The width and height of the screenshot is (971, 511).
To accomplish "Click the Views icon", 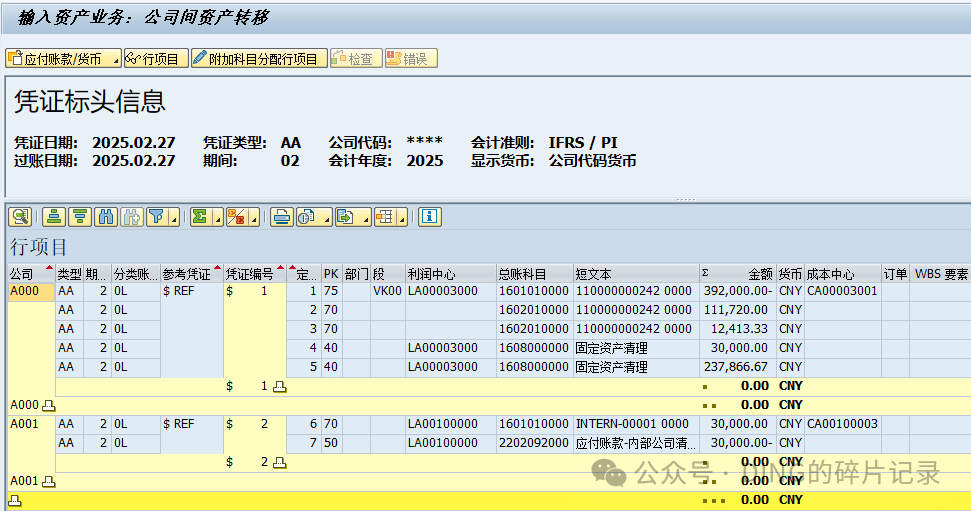I will tap(307, 217).
